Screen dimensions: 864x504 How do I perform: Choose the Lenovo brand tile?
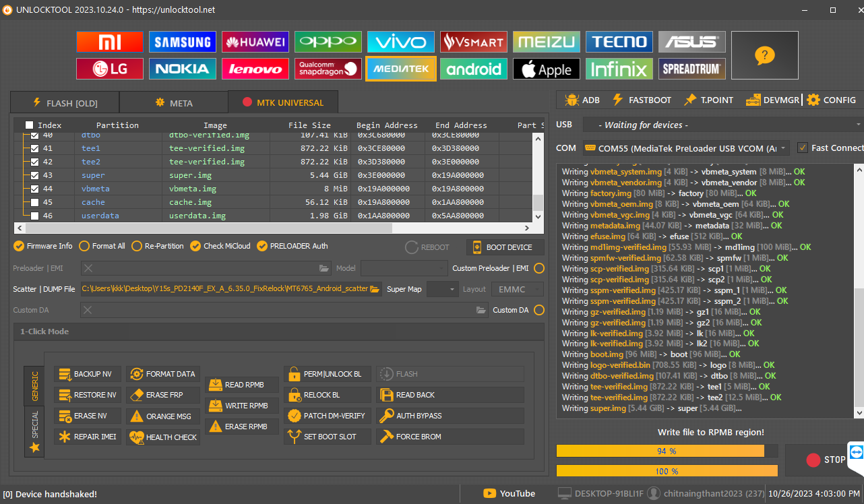point(255,69)
